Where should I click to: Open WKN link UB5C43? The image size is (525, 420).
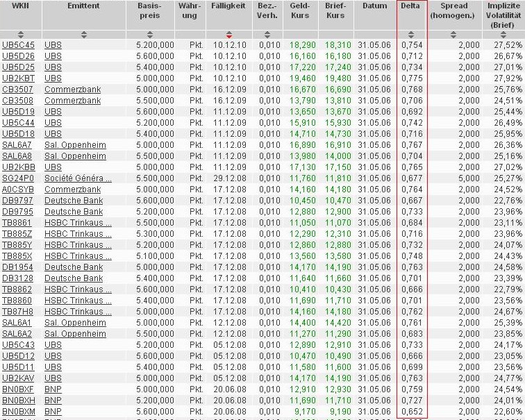18,345
